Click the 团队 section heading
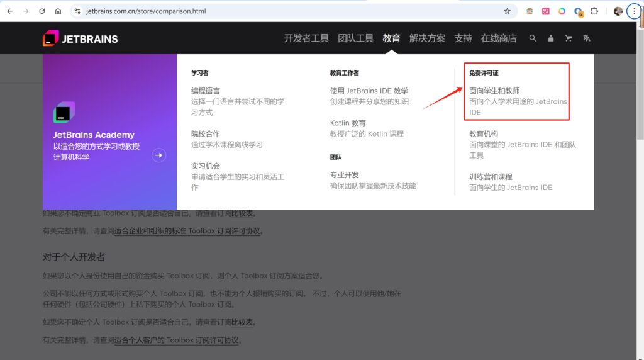This screenshot has height=360, width=644. (336, 157)
